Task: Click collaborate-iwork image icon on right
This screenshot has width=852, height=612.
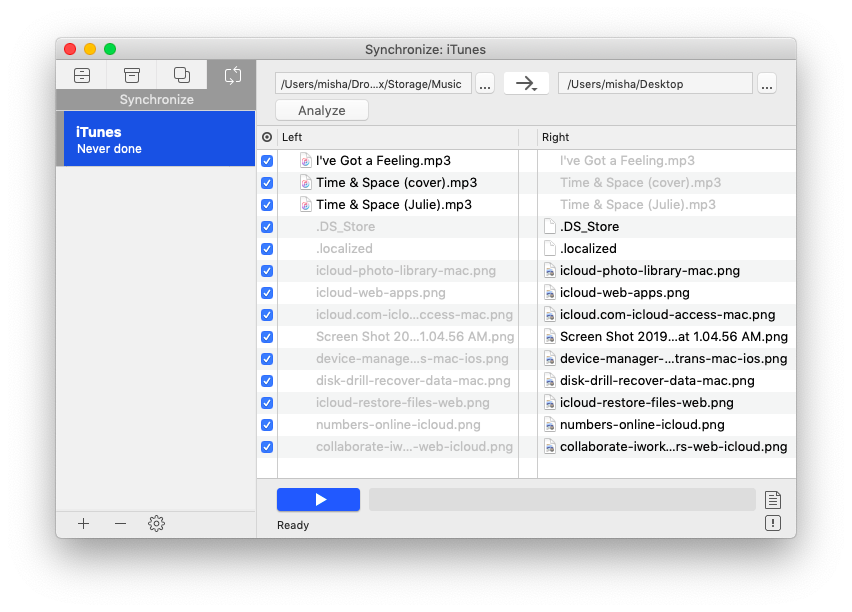Action: 550,447
